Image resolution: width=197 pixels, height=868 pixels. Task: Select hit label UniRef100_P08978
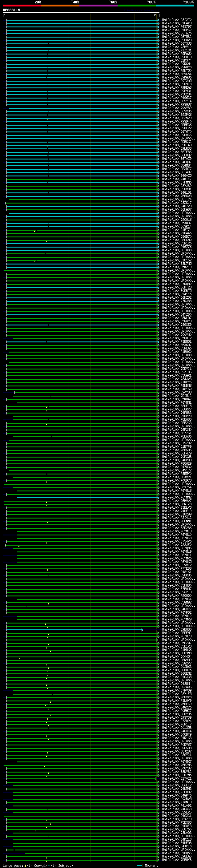tap(177, 481)
